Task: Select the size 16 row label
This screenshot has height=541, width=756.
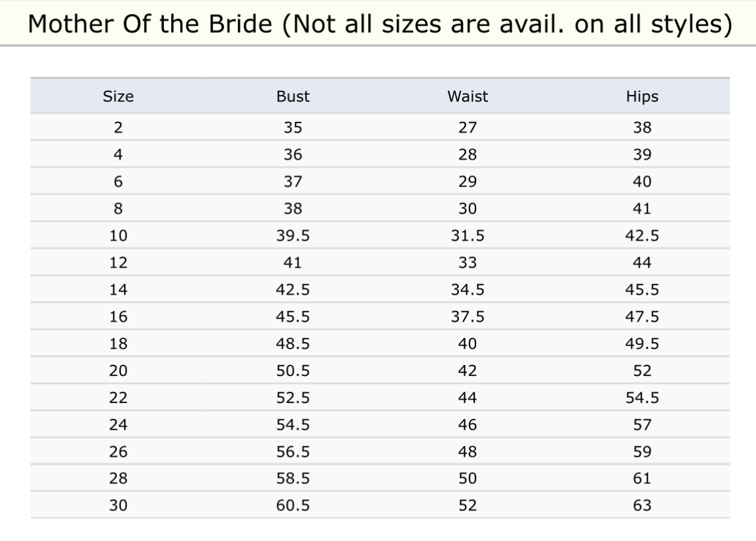Action: [118, 317]
